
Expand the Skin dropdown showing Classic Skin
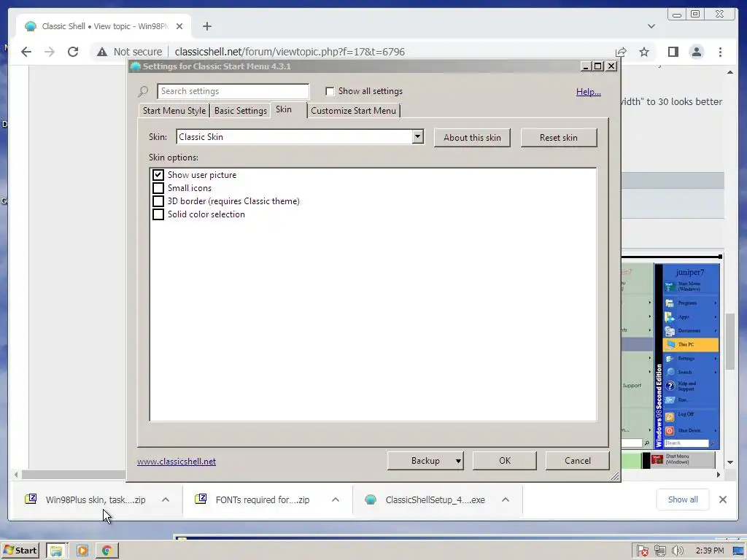coord(417,136)
